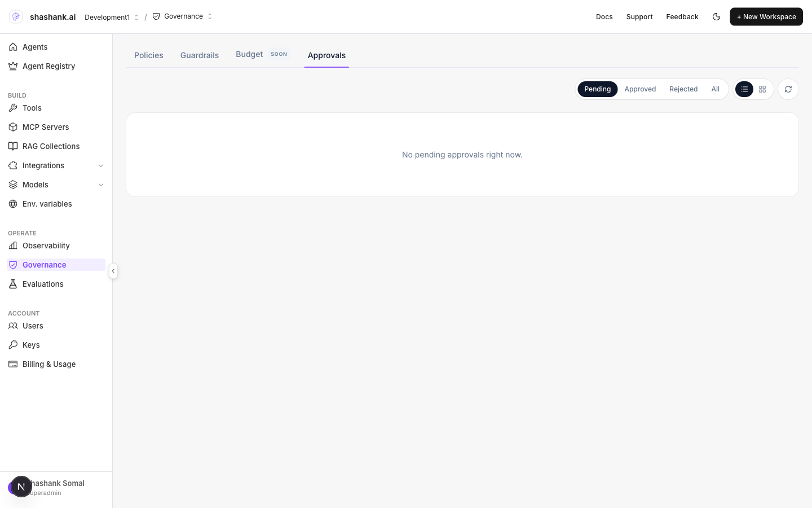Filter approvals by Approved
The image size is (812, 508).
pyautogui.click(x=640, y=89)
